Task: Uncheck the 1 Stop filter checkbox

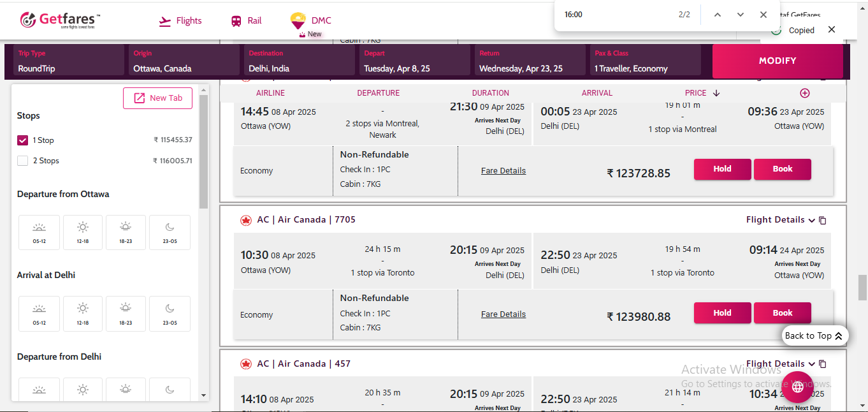Action: [23, 140]
